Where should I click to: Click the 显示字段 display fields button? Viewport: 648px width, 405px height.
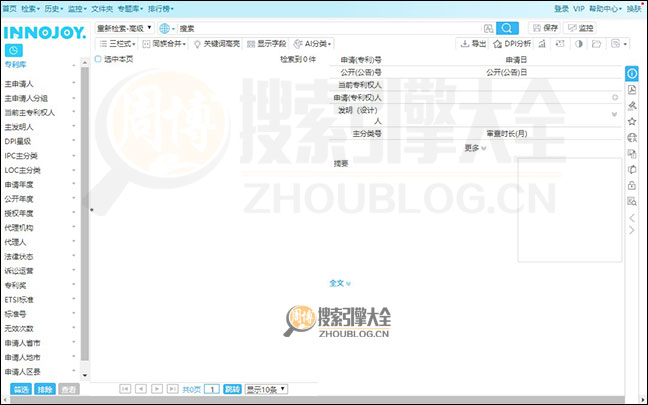tap(267, 43)
